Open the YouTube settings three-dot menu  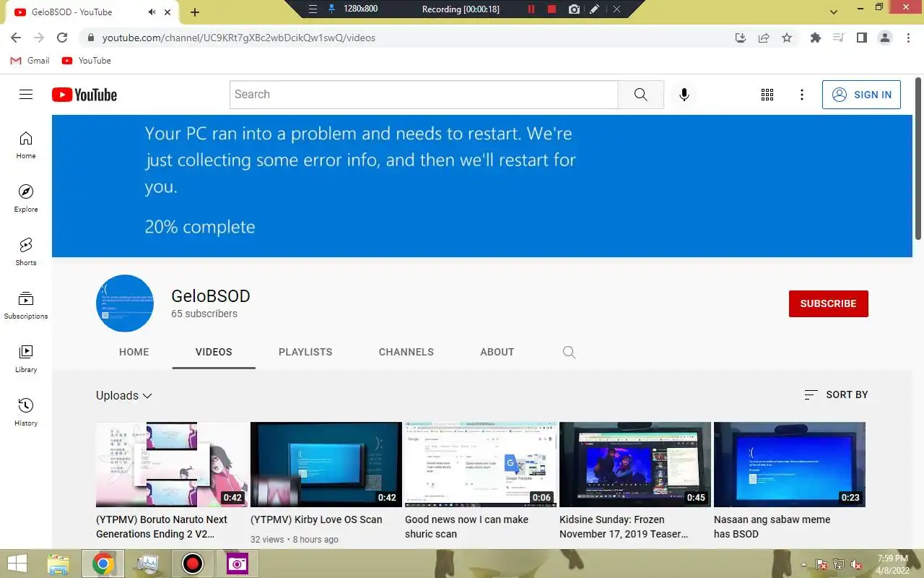coord(802,95)
